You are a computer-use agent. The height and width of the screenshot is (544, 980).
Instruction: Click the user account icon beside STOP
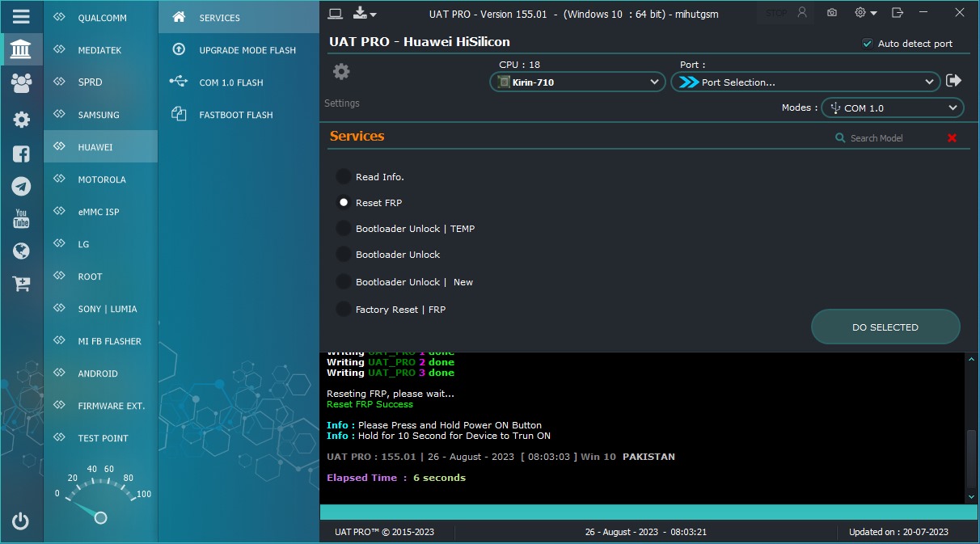click(801, 13)
